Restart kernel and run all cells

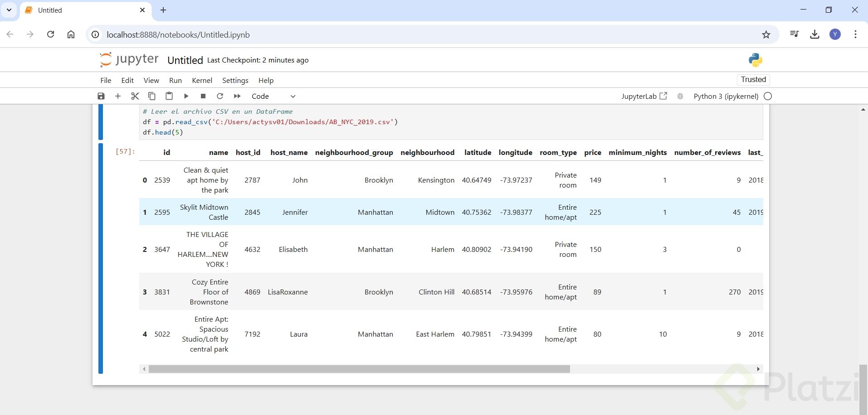tap(237, 96)
